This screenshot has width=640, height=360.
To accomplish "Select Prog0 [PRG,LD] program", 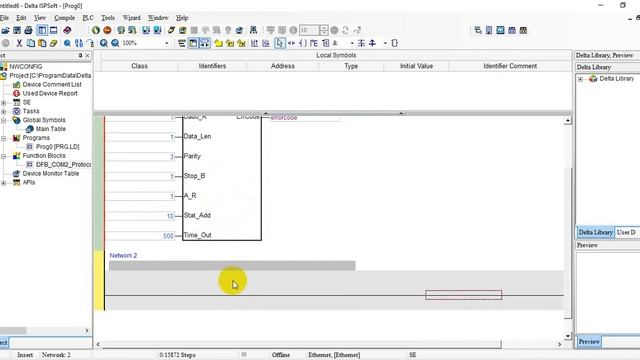I will click(58, 147).
